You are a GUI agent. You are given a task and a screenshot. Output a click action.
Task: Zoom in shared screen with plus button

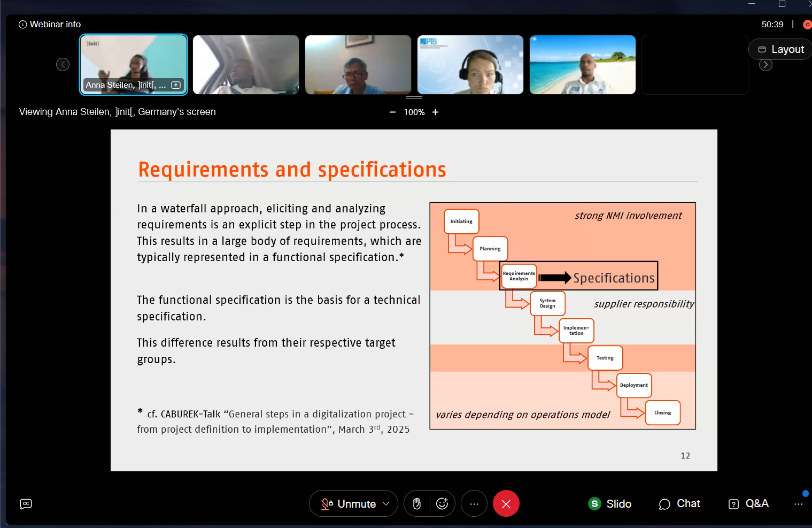point(436,112)
